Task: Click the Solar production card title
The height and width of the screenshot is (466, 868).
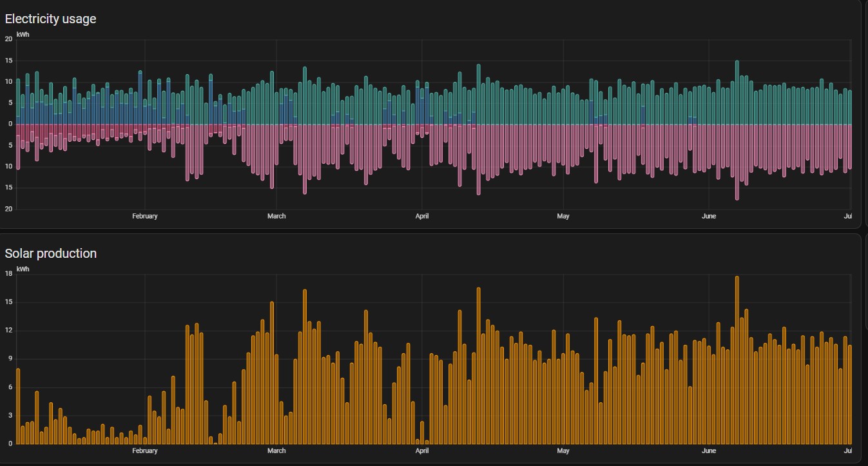Action: click(x=50, y=253)
